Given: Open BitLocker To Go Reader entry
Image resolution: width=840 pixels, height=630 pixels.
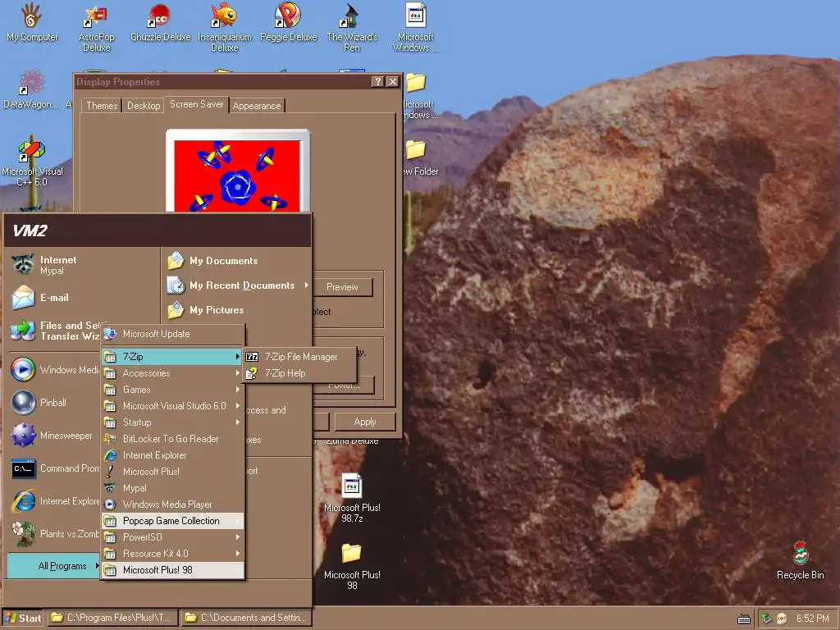Looking at the screenshot, I should 172,439.
